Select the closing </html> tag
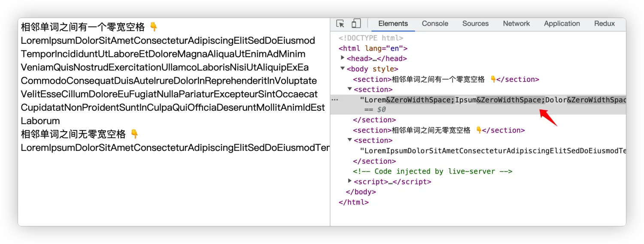Image resolution: width=644 pixels, height=244 pixels. [x=354, y=202]
